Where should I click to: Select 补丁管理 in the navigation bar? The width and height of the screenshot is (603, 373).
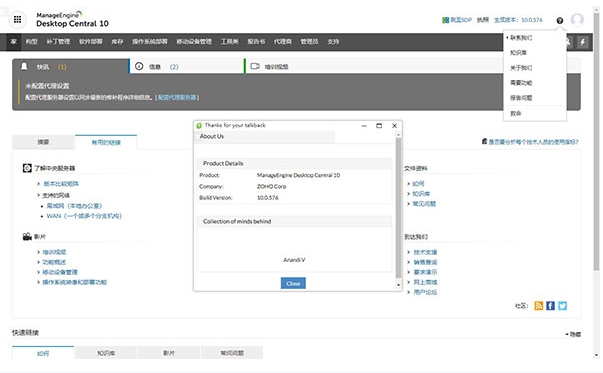point(58,42)
